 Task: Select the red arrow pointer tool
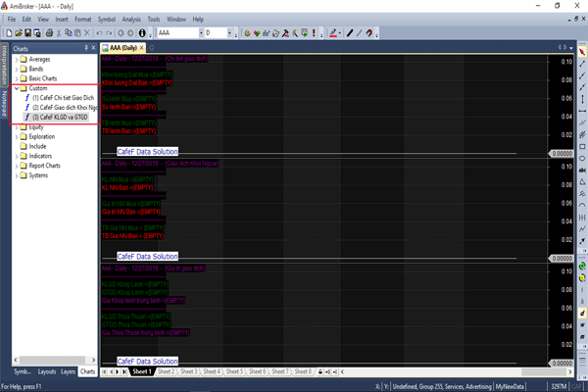pyautogui.click(x=582, y=52)
